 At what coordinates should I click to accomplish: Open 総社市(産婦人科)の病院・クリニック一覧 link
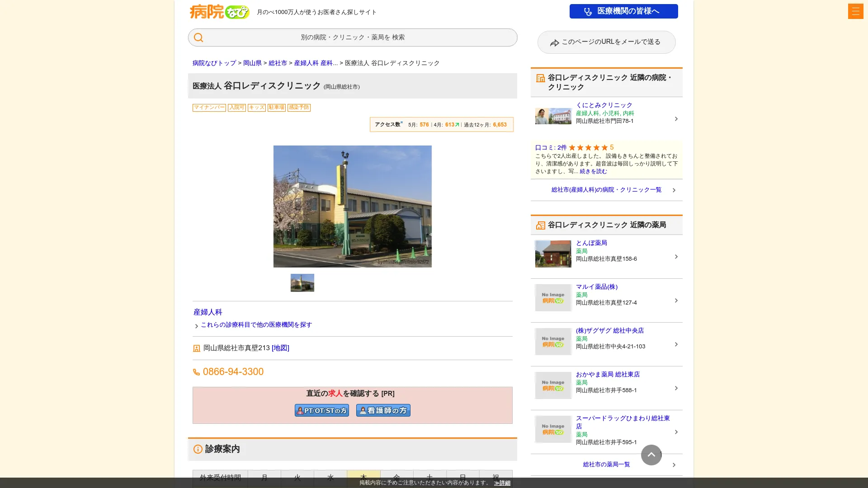(606, 190)
